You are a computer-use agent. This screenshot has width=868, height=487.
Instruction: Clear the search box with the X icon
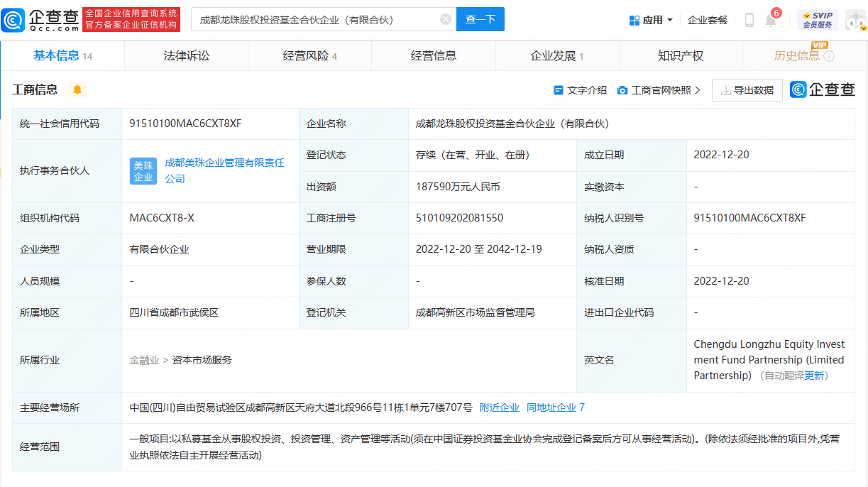click(446, 19)
